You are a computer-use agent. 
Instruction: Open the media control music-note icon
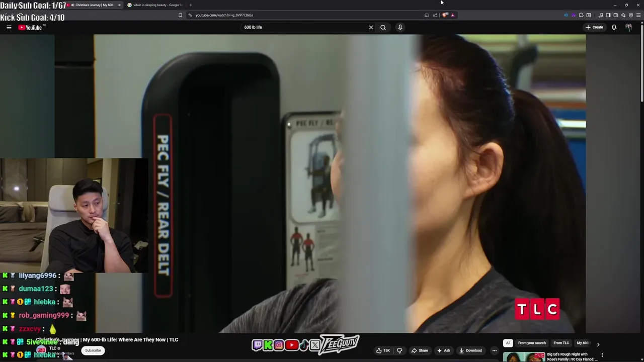tap(601, 15)
